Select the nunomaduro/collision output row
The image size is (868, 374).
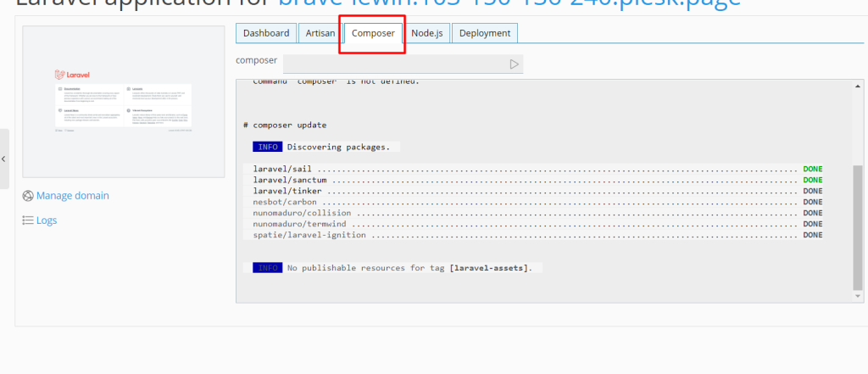point(534,214)
